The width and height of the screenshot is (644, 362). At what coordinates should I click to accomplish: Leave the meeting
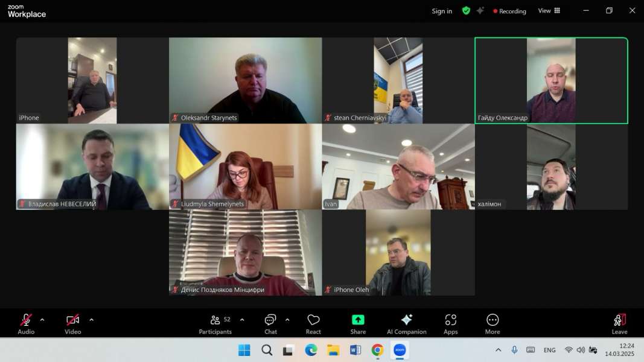(x=619, y=323)
